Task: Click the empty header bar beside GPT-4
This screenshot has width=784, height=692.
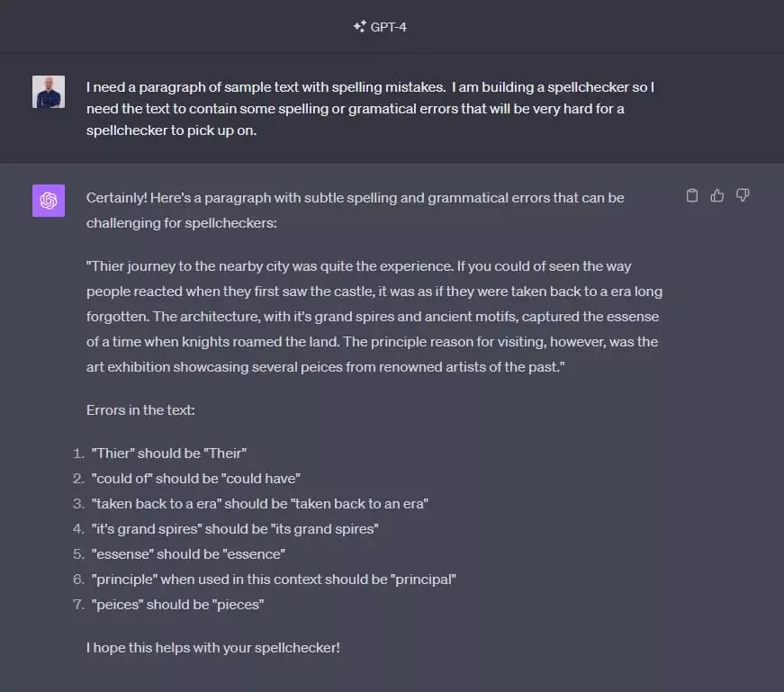Action: tap(585, 27)
